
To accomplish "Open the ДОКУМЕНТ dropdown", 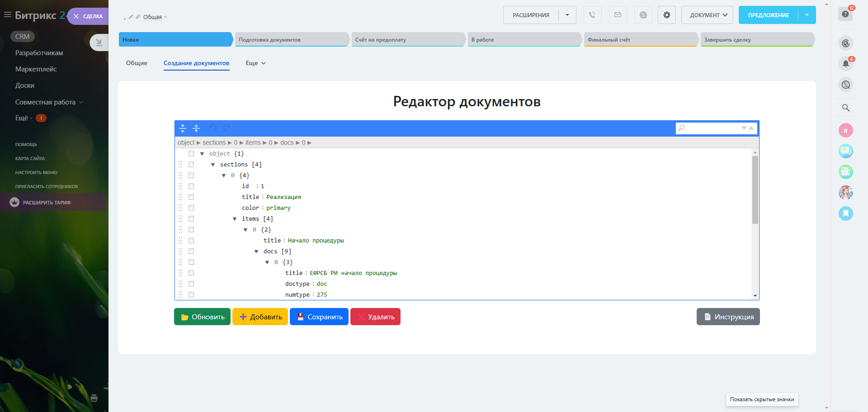I will (707, 15).
